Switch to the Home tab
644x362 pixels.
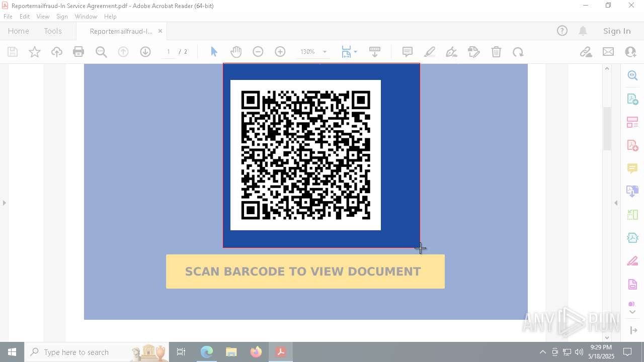point(19,31)
